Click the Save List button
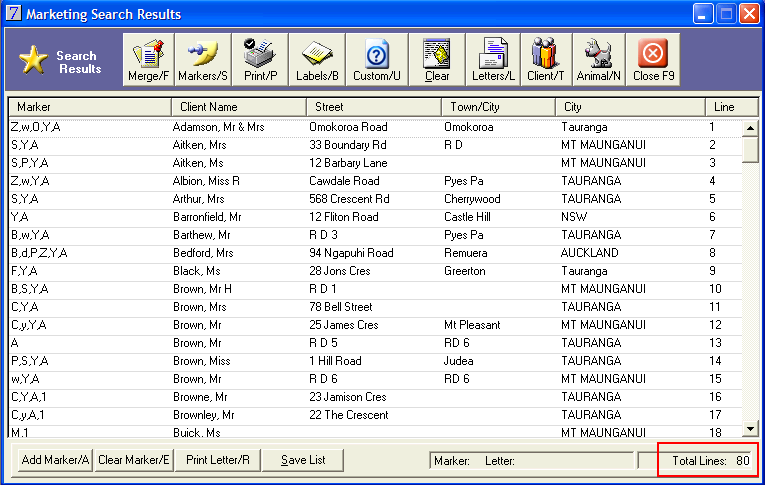The width and height of the screenshot is (765, 485). tap(303, 460)
